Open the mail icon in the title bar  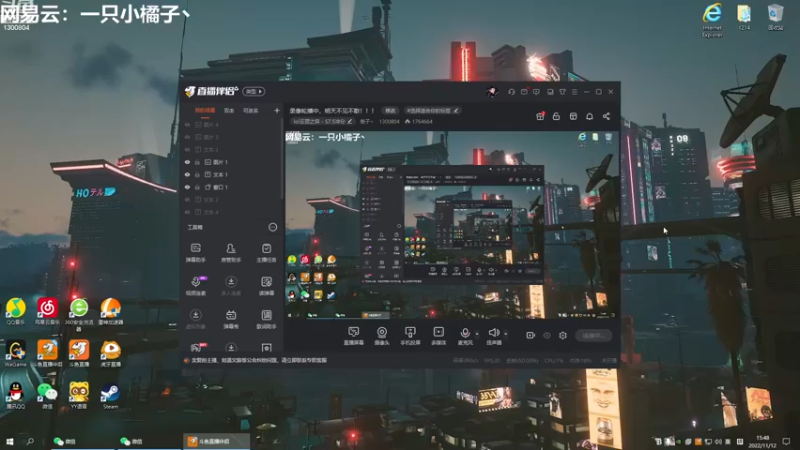click(x=524, y=92)
